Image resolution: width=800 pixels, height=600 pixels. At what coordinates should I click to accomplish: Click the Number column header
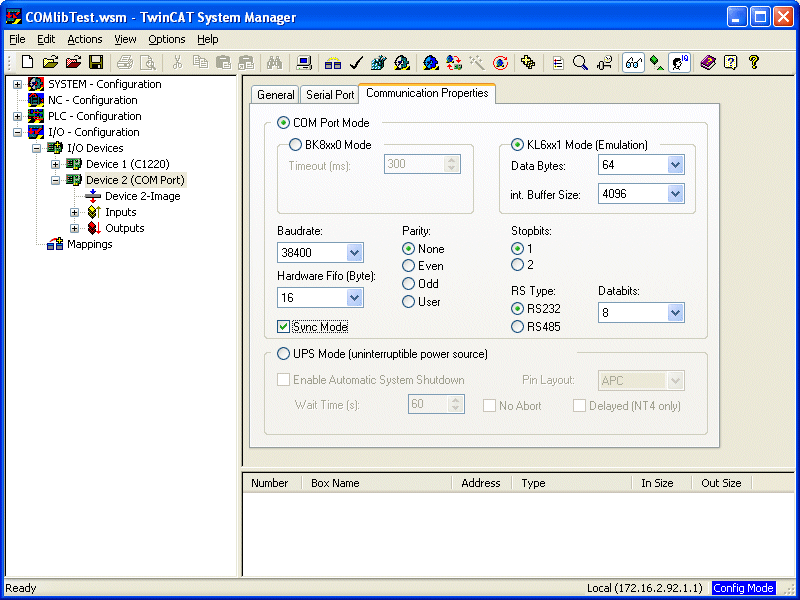point(272,483)
